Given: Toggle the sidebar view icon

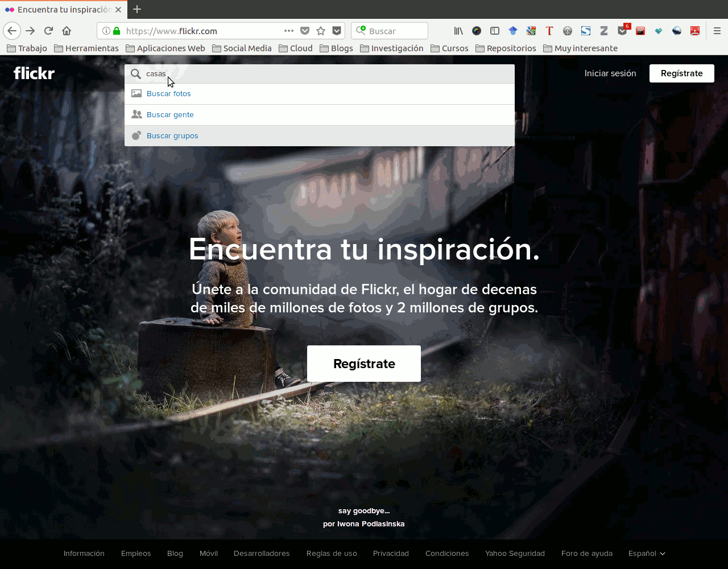Looking at the screenshot, I should [495, 31].
